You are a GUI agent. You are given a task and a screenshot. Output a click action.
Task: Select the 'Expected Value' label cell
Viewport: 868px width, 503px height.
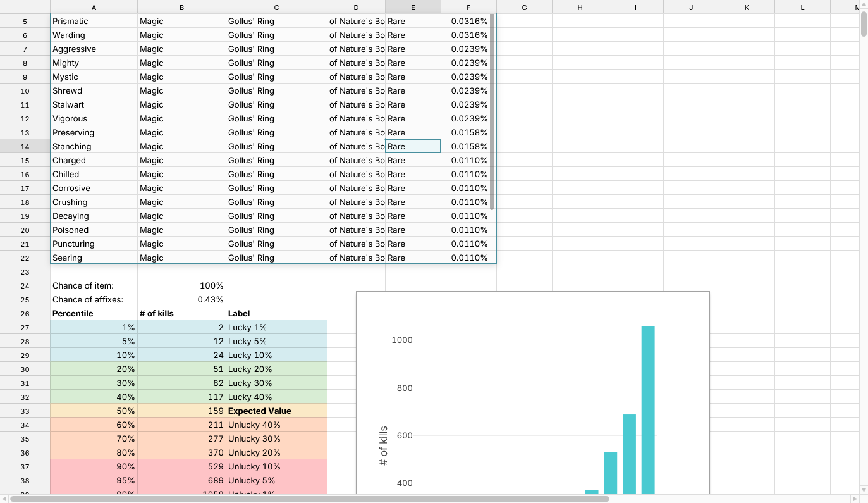pyautogui.click(x=276, y=411)
